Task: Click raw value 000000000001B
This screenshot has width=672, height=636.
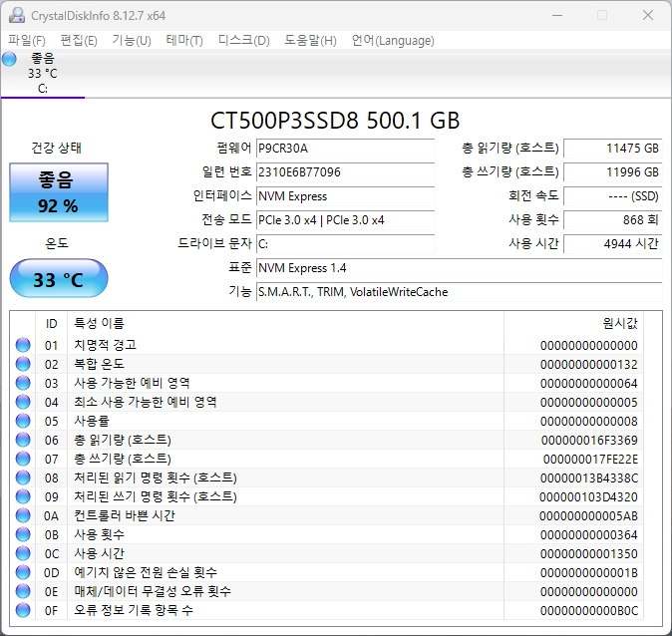Action: click(589, 572)
